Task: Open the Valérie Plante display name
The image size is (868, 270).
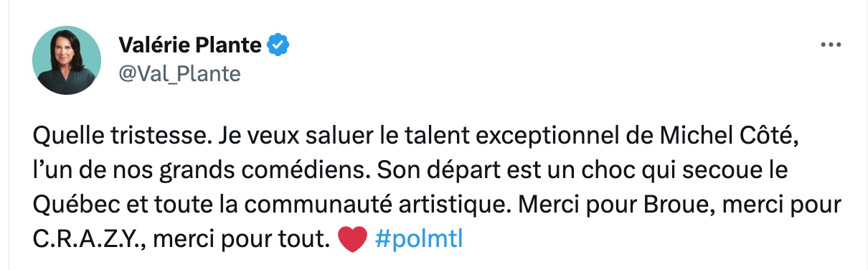Action: point(190,45)
